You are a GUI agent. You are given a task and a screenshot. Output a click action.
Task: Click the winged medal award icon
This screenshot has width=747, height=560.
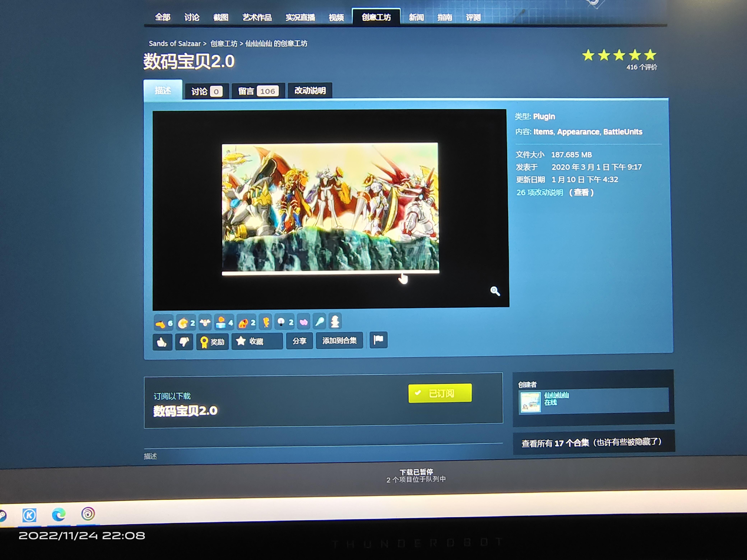(205, 322)
